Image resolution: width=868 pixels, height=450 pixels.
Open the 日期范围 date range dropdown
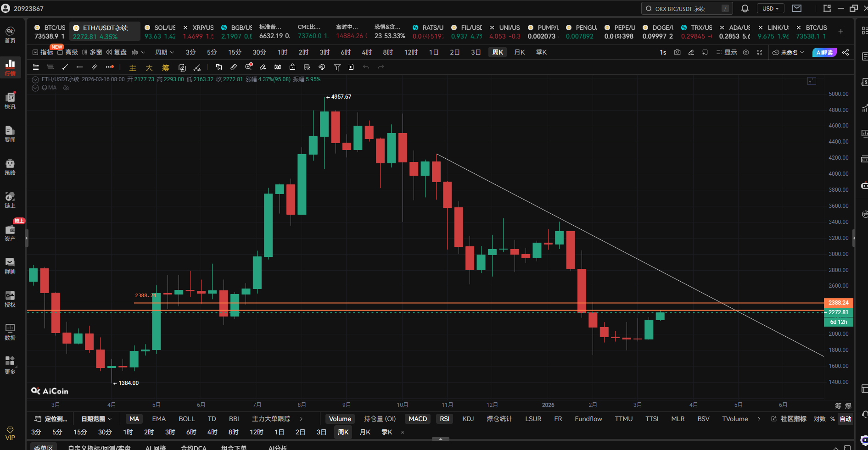[x=96, y=419]
